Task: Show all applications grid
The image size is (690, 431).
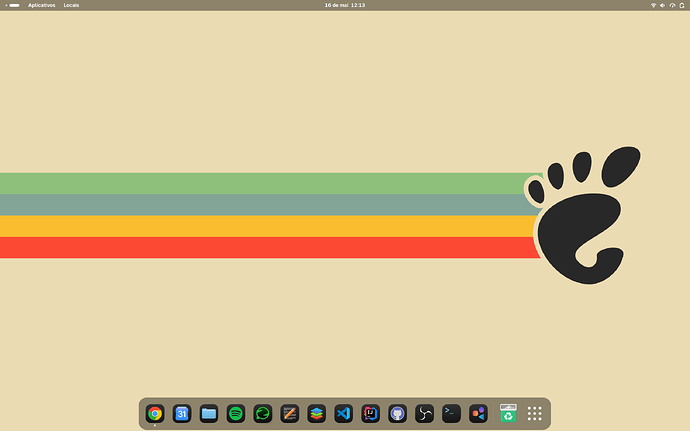Action: click(x=535, y=413)
